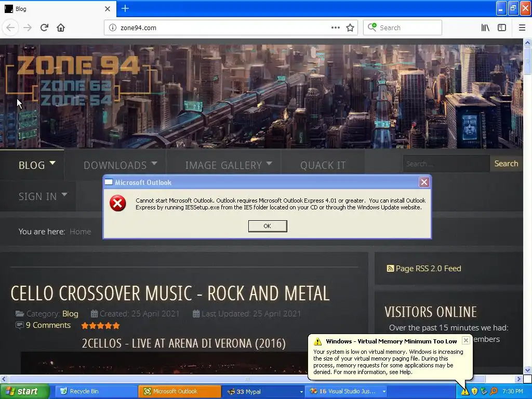Image resolution: width=532 pixels, height=399 pixels.
Task: Open the QUACK IT menu item
Action: tap(323, 165)
